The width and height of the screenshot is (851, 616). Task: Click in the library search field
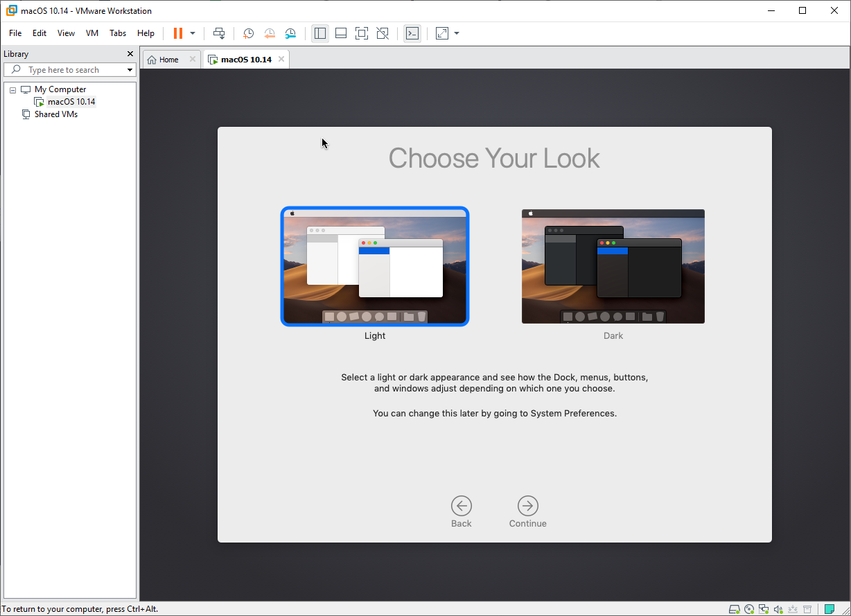pos(69,69)
